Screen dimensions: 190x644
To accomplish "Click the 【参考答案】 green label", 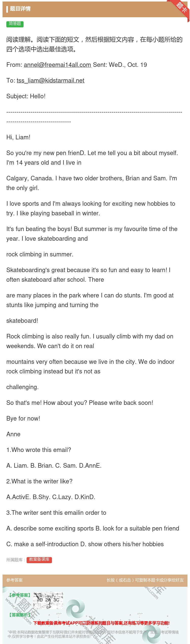I will 19,595.
